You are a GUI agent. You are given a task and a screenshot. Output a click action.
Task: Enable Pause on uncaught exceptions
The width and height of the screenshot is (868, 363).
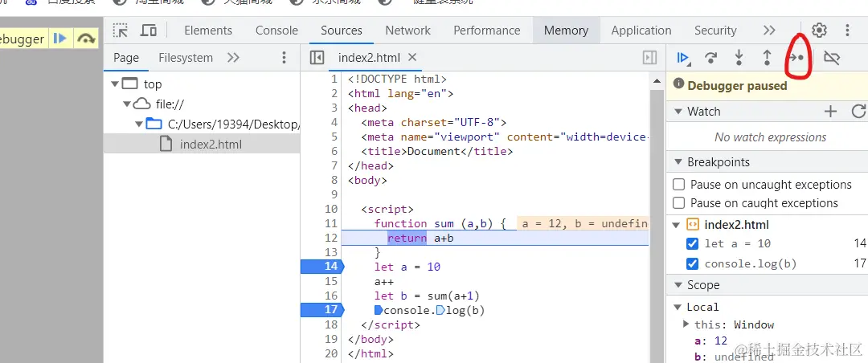click(x=678, y=184)
